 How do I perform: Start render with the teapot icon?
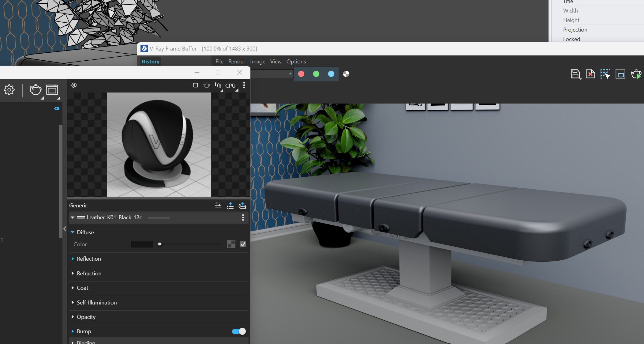(x=35, y=90)
